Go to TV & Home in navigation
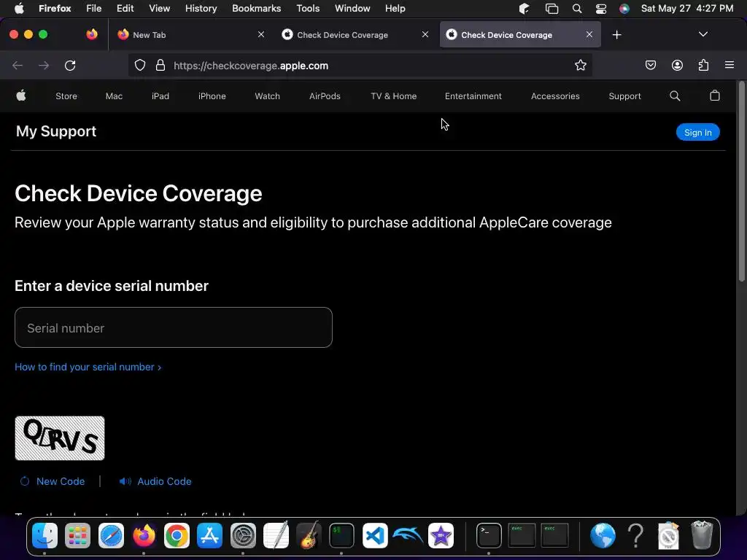 [393, 96]
